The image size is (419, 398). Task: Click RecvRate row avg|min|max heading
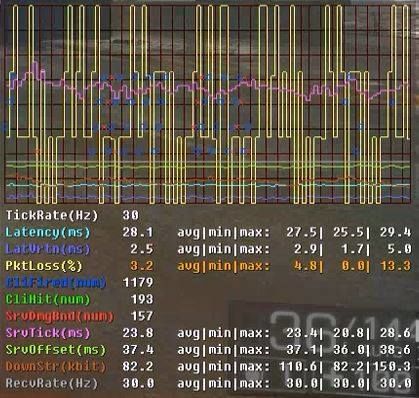click(223, 383)
